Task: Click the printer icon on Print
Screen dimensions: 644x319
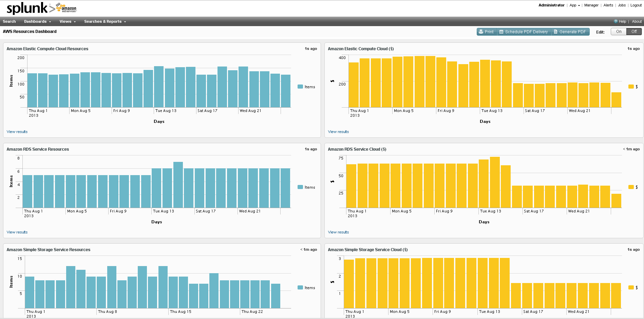Action: [x=481, y=32]
